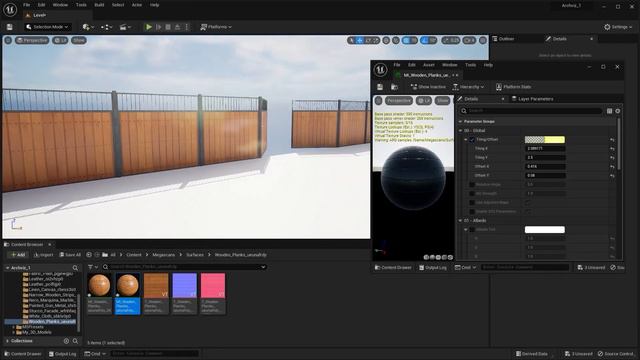The width and height of the screenshot is (640, 360).
Task: Open the main viewport Perspective view dropdown
Action: pos(32,40)
